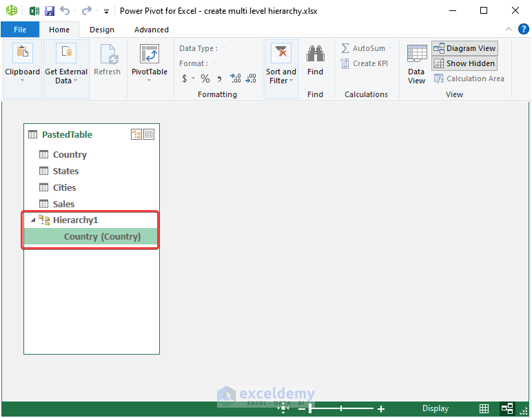Click the Get External Data icon
Image resolution: width=532 pixels, height=418 pixels.
tap(66, 52)
